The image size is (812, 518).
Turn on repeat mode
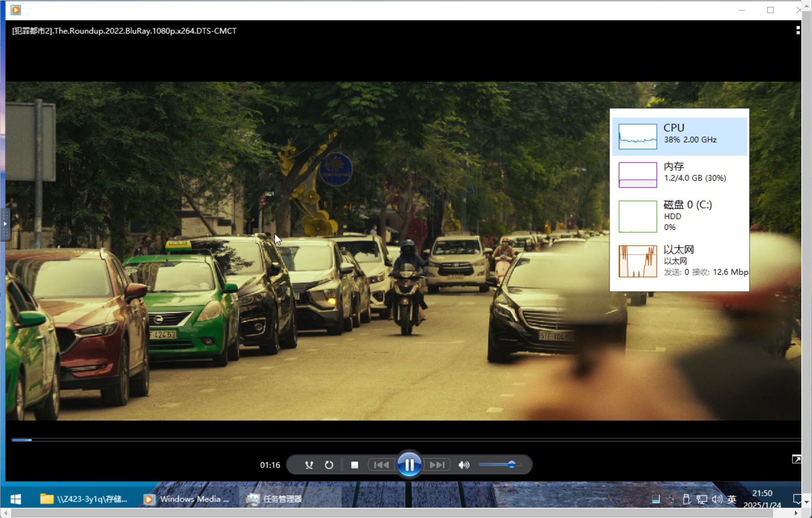[329, 465]
